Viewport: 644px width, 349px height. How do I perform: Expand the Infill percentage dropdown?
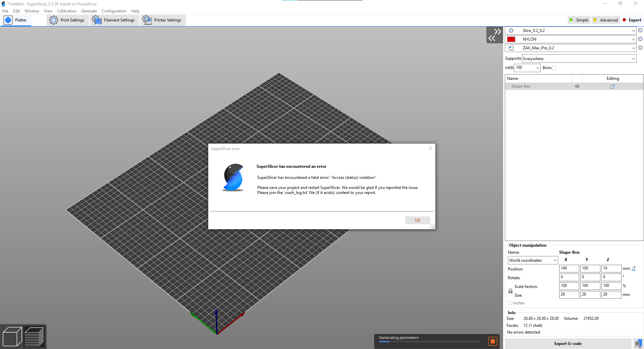tap(537, 68)
